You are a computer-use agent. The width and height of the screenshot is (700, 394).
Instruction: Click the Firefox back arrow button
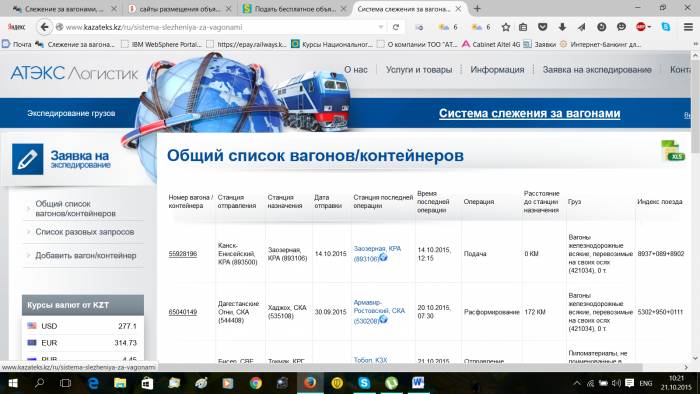[x=44, y=27]
